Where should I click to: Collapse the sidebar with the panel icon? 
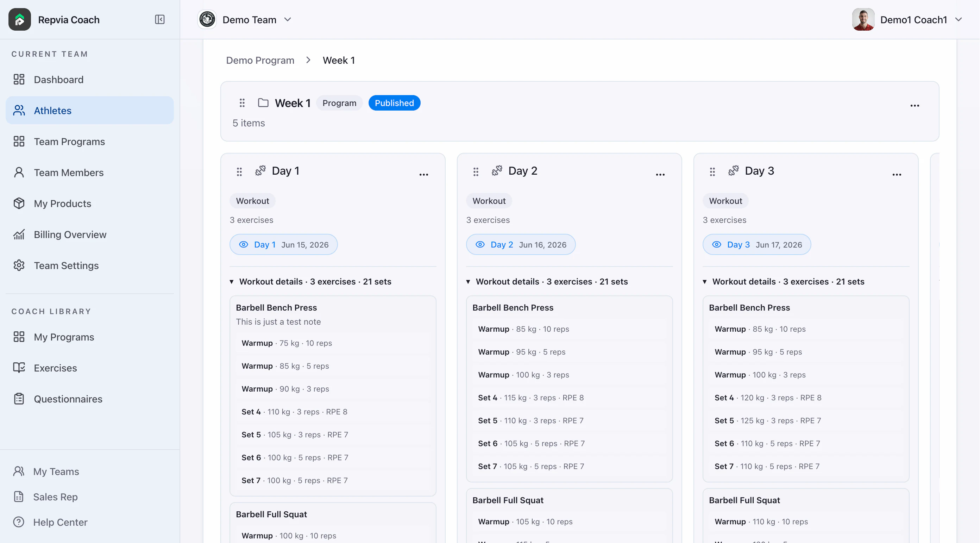(x=160, y=19)
